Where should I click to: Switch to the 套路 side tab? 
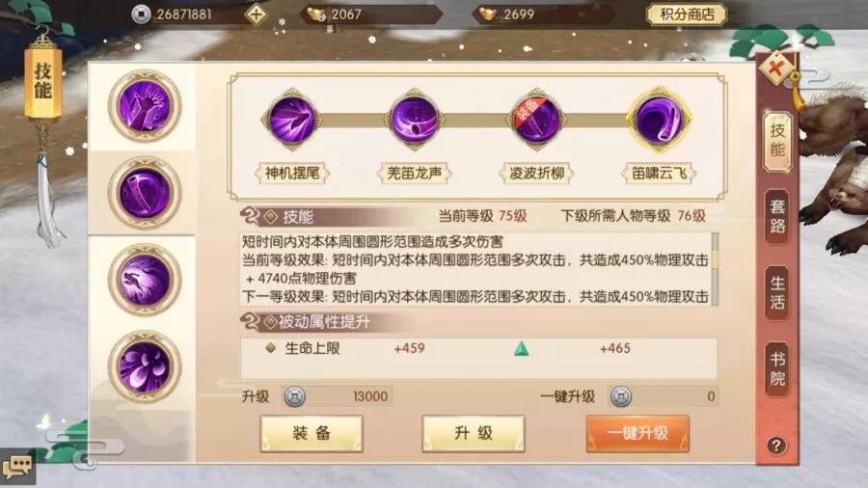(777, 217)
